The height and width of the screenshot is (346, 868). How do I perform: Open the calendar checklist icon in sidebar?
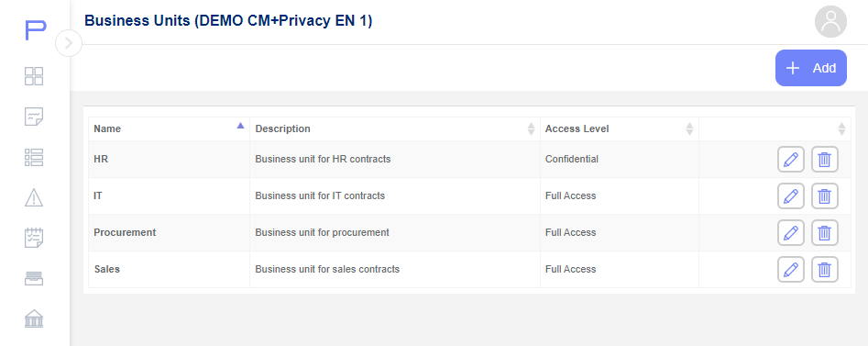[x=34, y=238]
